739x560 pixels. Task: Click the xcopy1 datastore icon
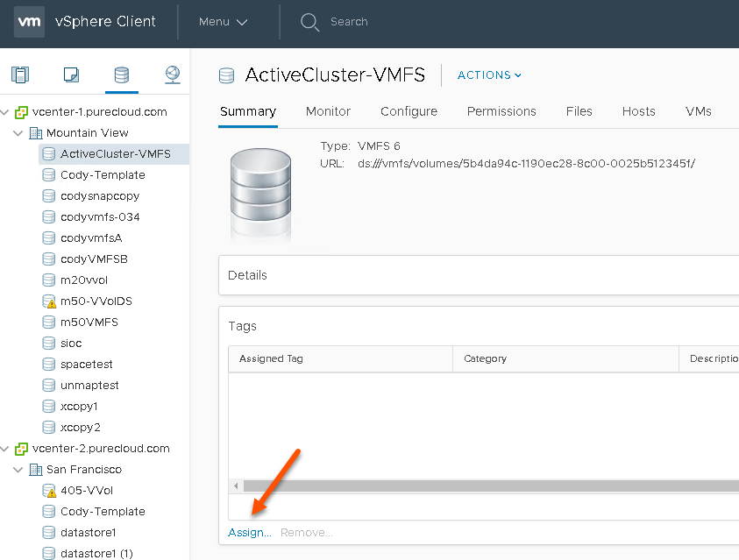(49, 407)
